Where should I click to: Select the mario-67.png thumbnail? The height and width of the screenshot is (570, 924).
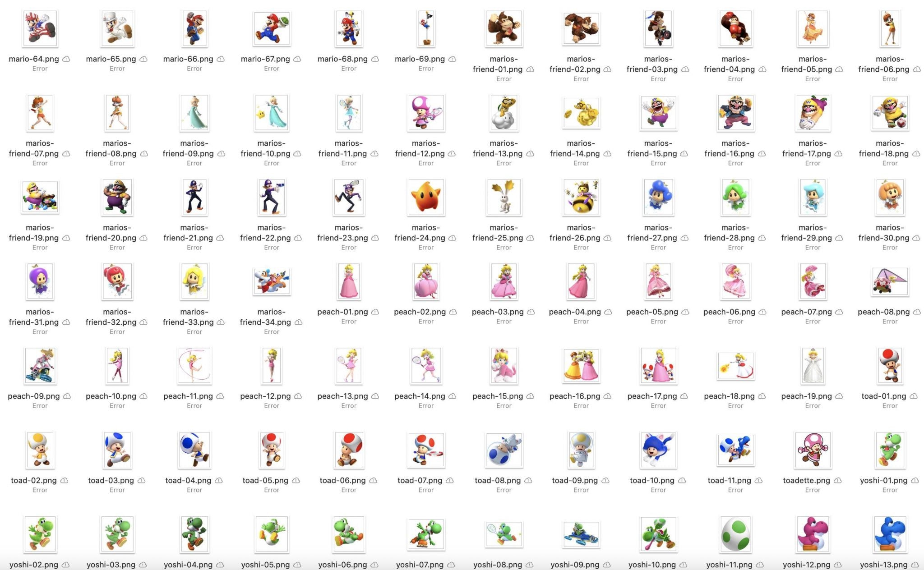(x=271, y=28)
